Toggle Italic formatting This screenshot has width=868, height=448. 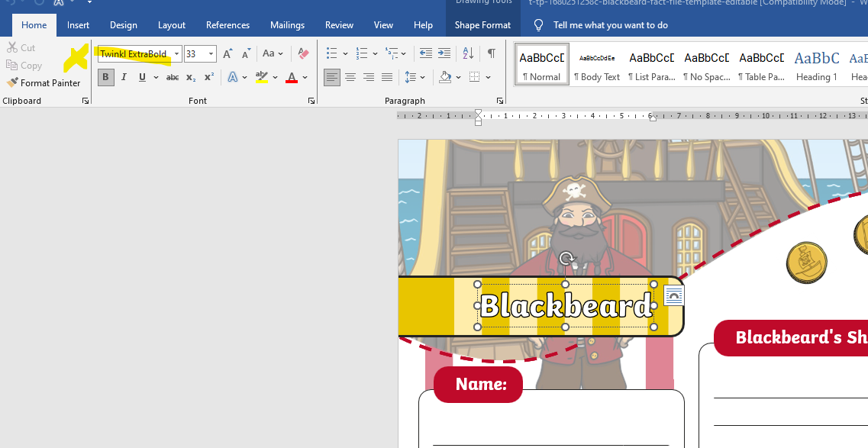pos(124,77)
